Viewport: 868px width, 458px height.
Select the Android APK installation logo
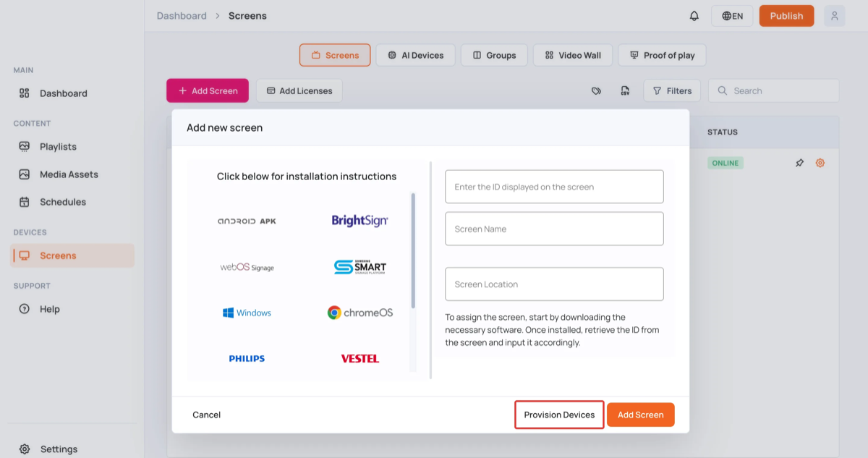point(247,221)
